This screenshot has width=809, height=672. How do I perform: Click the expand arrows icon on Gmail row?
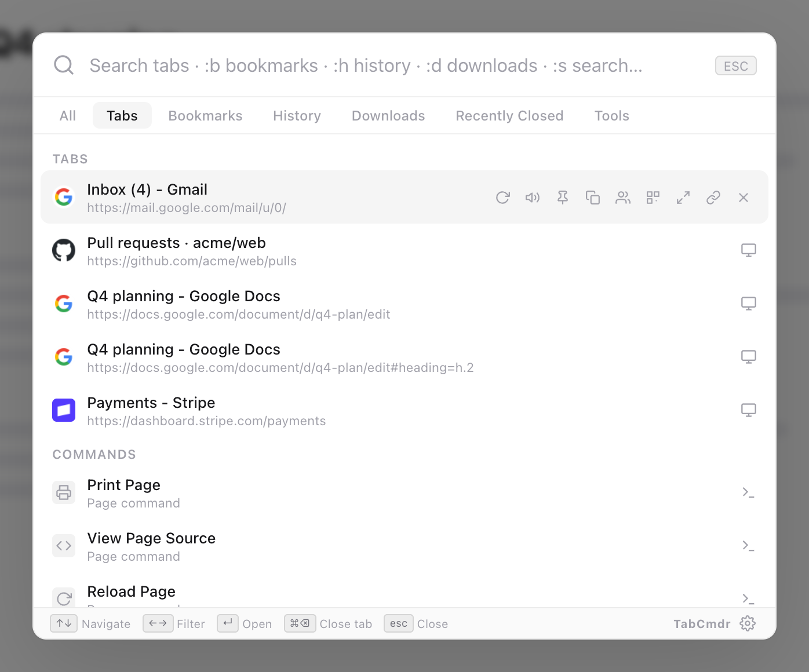(683, 198)
